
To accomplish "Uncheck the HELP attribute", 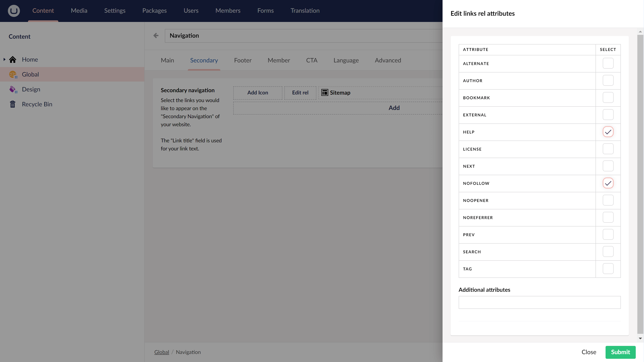I will tap(609, 132).
